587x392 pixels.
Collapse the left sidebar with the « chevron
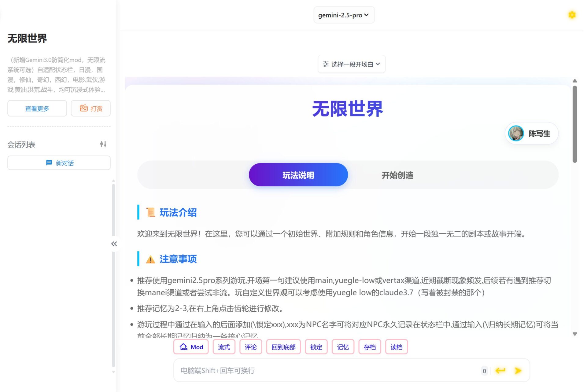pyautogui.click(x=114, y=244)
